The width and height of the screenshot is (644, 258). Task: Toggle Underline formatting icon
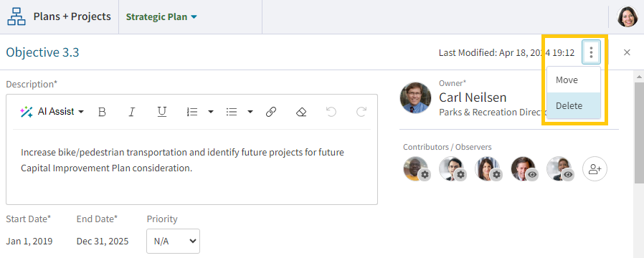(162, 112)
